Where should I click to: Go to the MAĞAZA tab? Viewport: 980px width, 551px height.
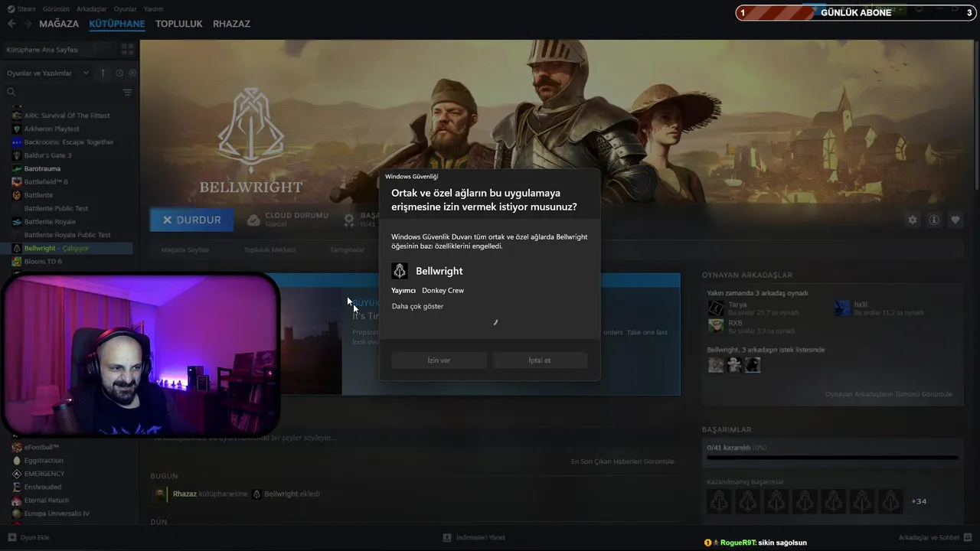(59, 24)
